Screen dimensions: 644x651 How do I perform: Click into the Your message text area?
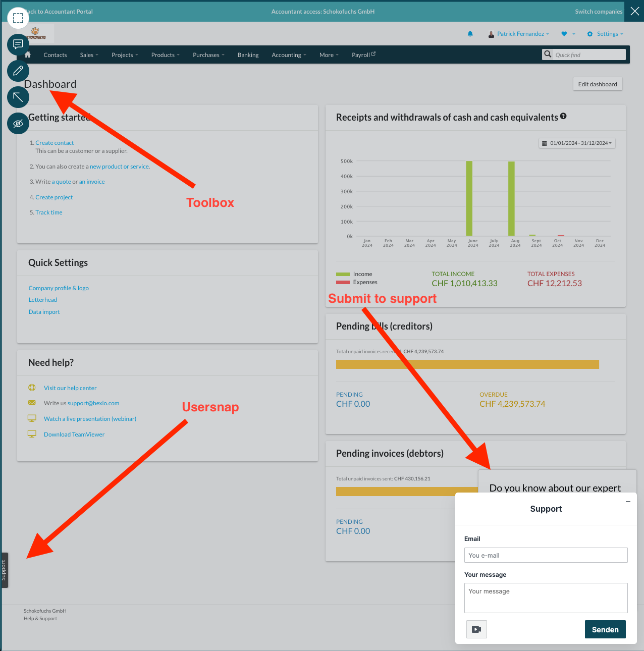[546, 598]
